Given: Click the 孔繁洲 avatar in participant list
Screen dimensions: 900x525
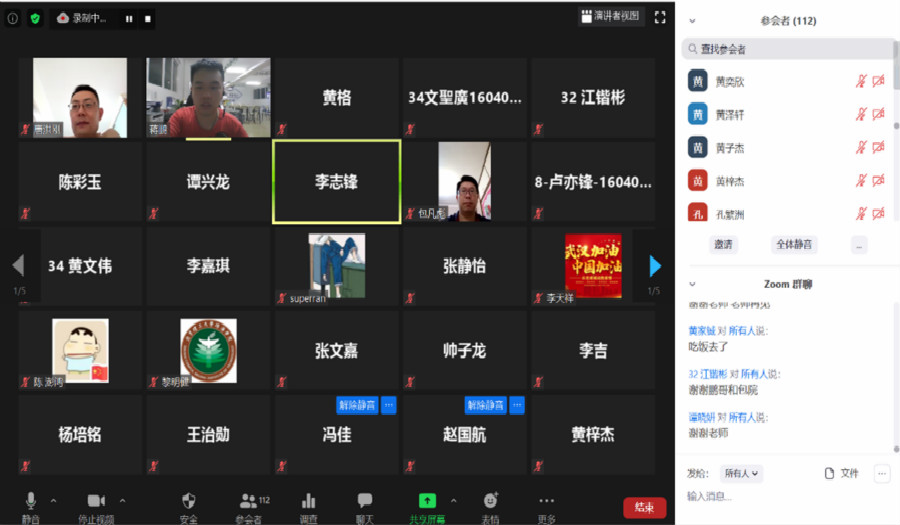Looking at the screenshot, I should [697, 212].
